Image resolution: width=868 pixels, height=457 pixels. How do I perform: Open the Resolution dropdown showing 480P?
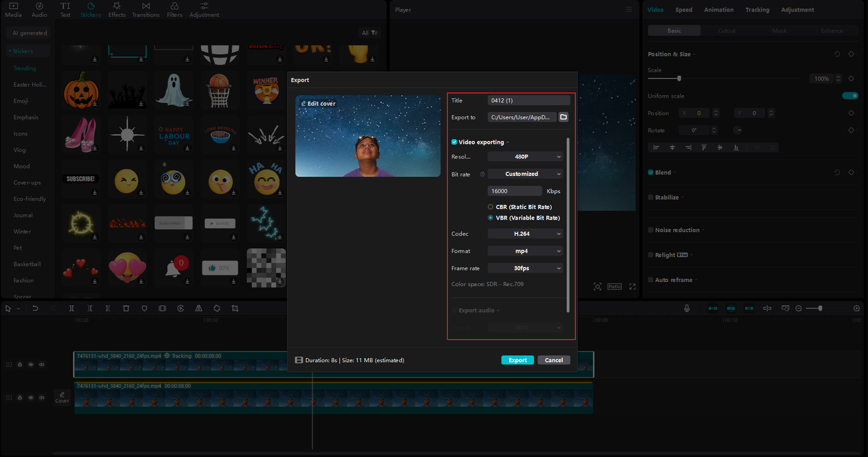point(525,157)
